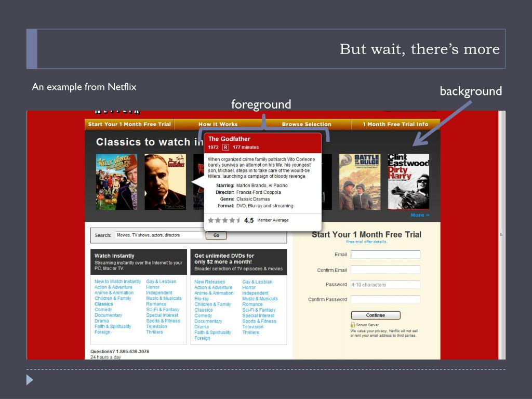The height and width of the screenshot is (399, 532).
Task: Open DVD section Thrillers link
Action: coord(251,332)
